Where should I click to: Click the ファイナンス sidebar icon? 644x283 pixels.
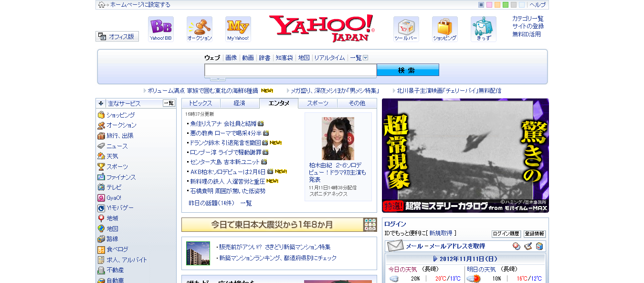click(101, 177)
